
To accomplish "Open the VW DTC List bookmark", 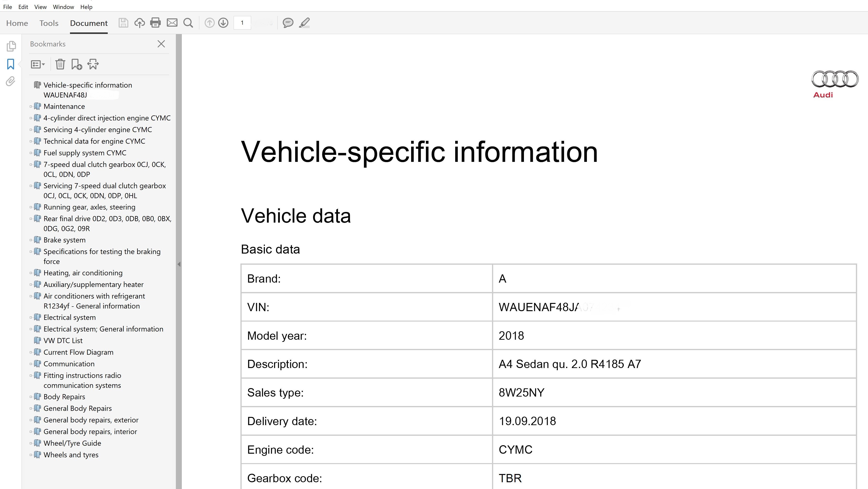I will tap(63, 340).
